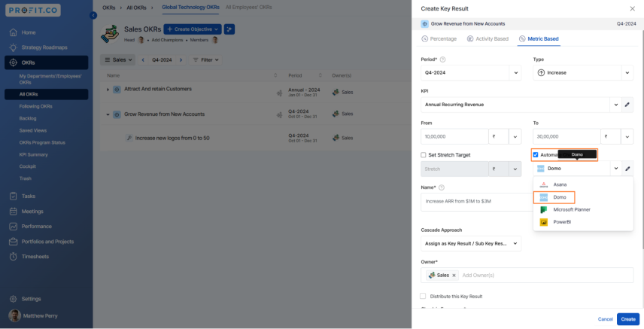Click the Profit.co logo

pos(33,11)
